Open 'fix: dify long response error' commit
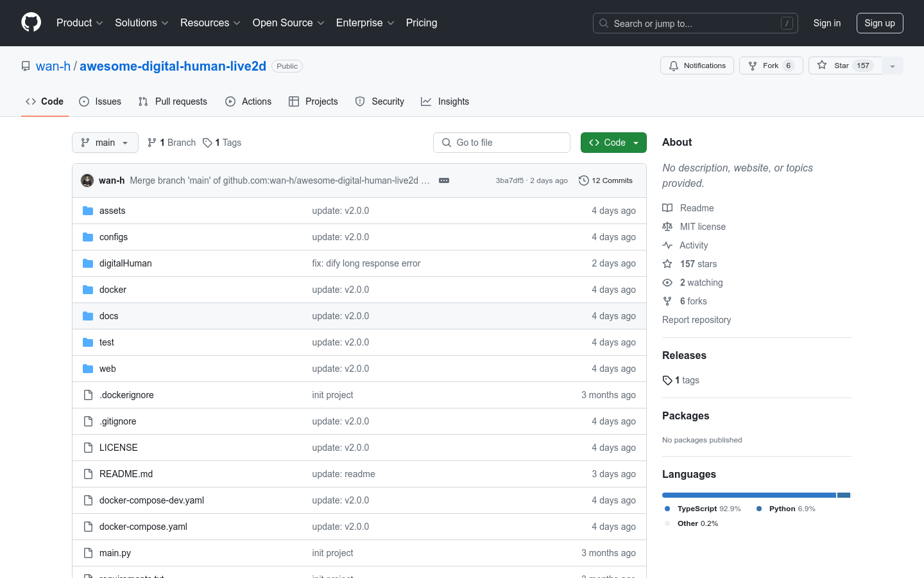Viewport: 924px width, 578px height. (366, 263)
